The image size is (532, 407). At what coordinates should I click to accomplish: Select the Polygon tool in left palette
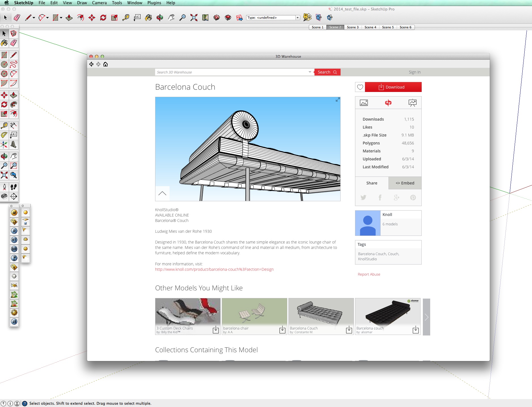pyautogui.click(x=4, y=74)
